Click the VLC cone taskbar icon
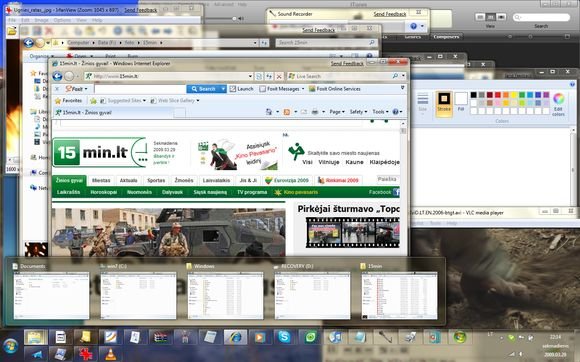Screen dimensions: 580x362 [110, 354]
